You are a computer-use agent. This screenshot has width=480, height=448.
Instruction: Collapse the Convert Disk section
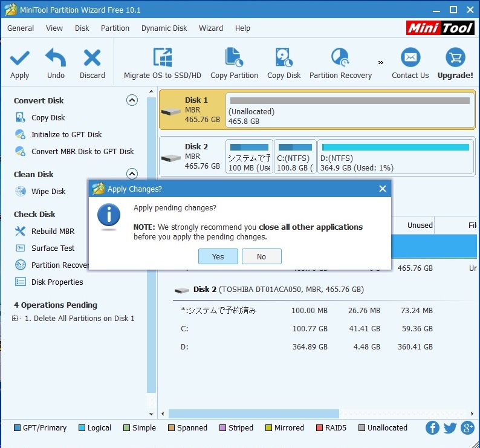pos(132,100)
